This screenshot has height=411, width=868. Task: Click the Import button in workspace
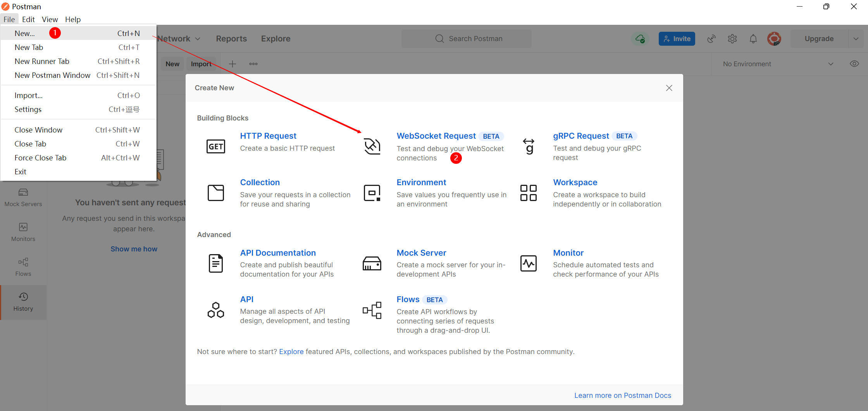(201, 64)
